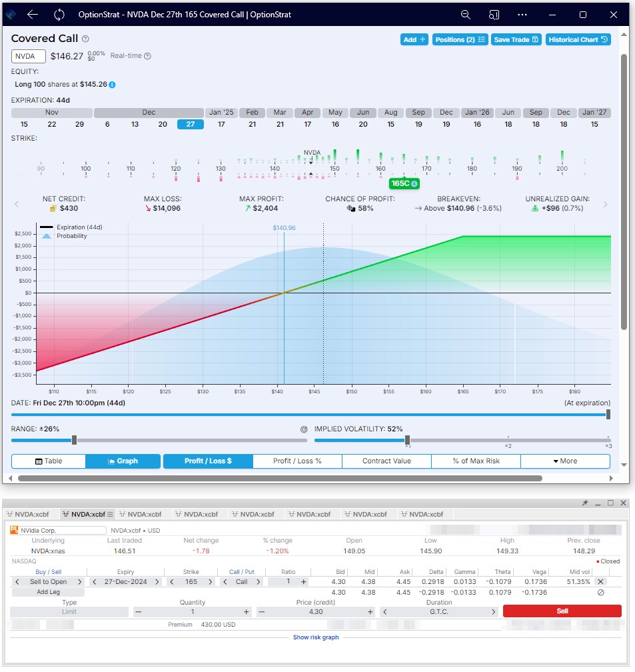
Task: Select Profit / Loss $ mode
Action: coord(208,461)
